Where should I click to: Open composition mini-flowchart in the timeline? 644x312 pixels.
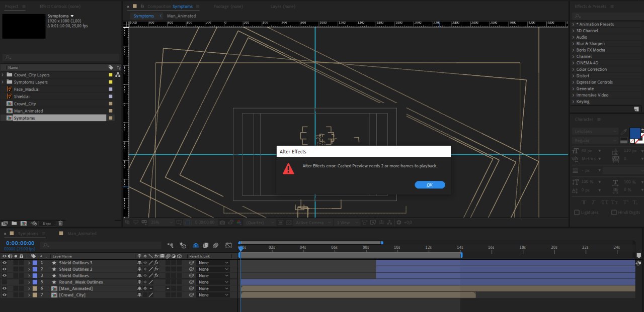click(x=171, y=246)
